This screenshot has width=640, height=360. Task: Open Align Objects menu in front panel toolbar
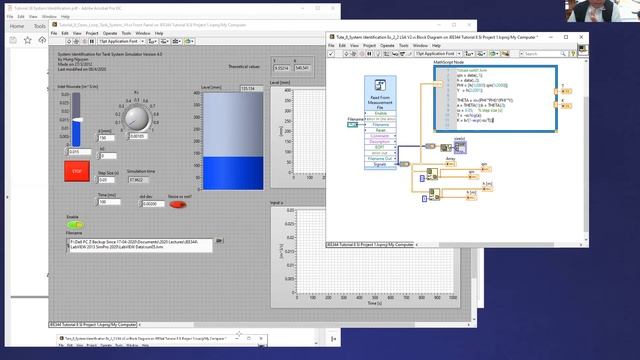[x=153, y=41]
